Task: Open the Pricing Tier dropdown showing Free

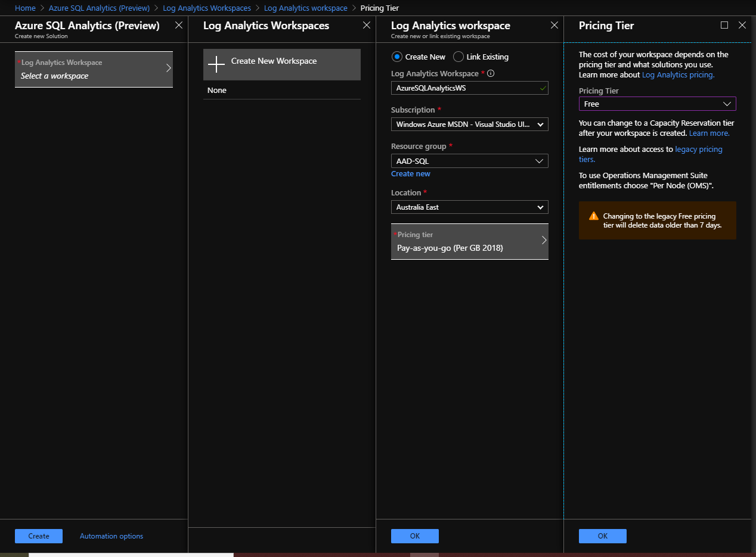Action: point(658,104)
